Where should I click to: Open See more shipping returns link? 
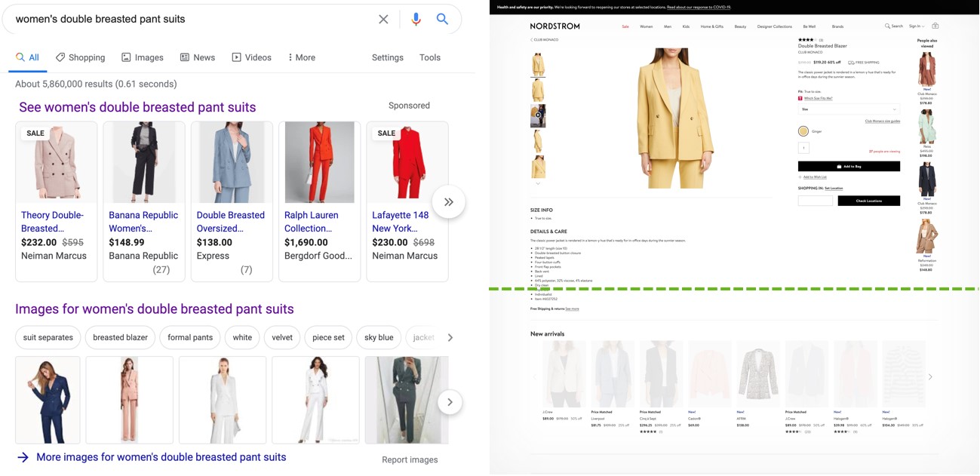coord(573,309)
